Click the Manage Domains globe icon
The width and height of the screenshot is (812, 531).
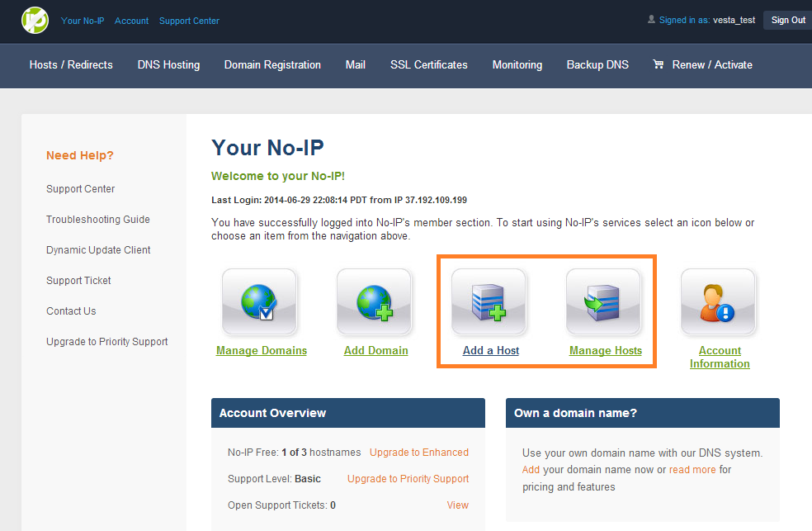point(259,301)
